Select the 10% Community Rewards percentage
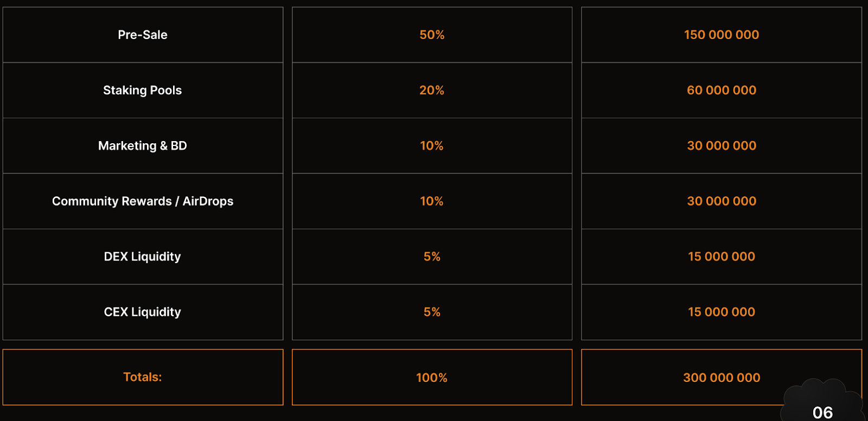This screenshot has width=868, height=421. [432, 201]
